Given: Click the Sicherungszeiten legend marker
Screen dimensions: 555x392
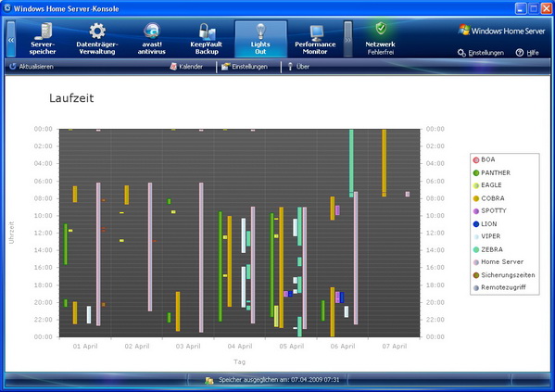Looking at the screenshot, I should tap(476, 275).
